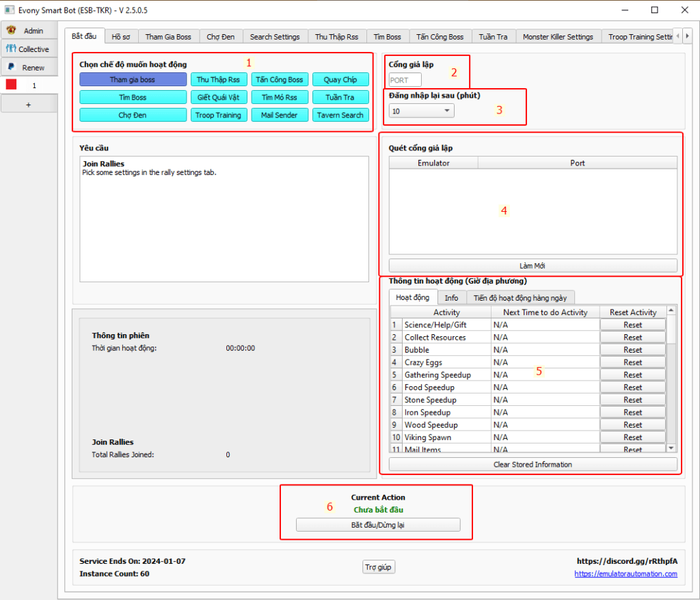Open the Monster Killer Settings tab

[x=558, y=37]
